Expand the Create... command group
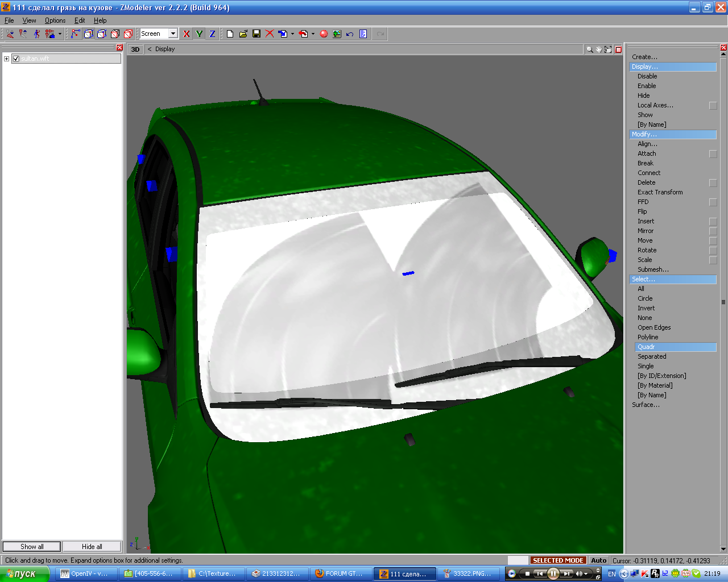This screenshot has height=582, width=728. click(x=644, y=57)
